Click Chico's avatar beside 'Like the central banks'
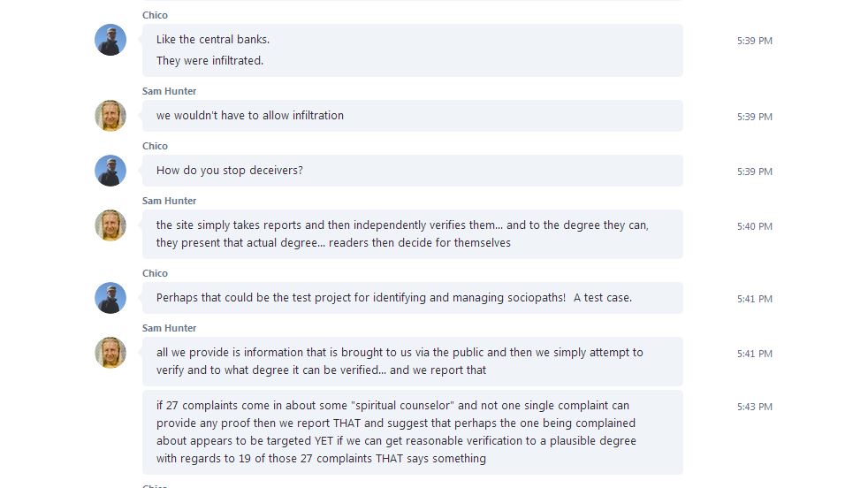868x488 pixels. pyautogui.click(x=110, y=41)
